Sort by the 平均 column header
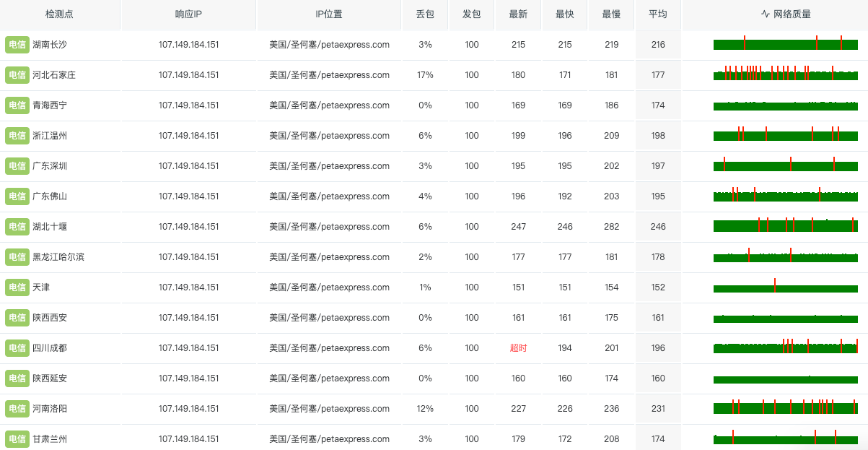 tap(657, 14)
